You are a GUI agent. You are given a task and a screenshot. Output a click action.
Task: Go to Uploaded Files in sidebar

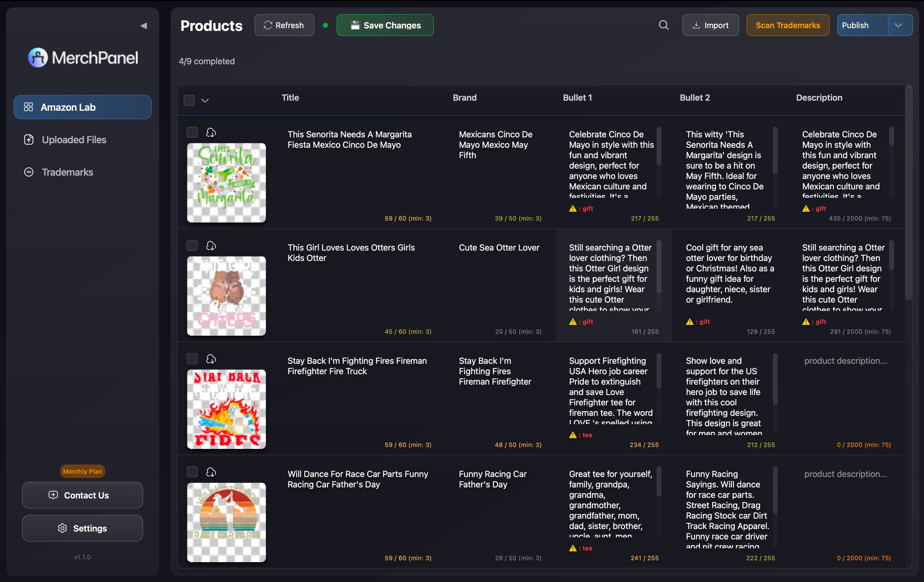click(x=74, y=140)
